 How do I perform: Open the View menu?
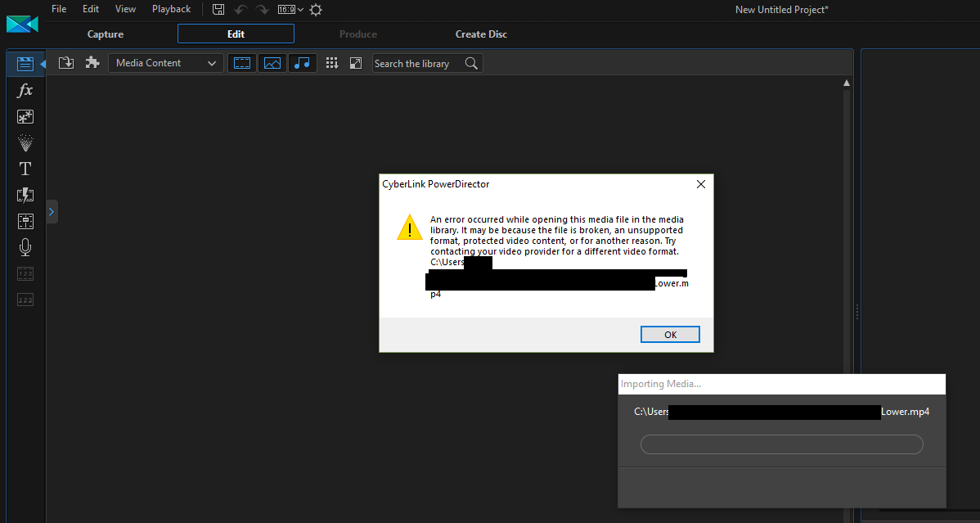click(126, 9)
